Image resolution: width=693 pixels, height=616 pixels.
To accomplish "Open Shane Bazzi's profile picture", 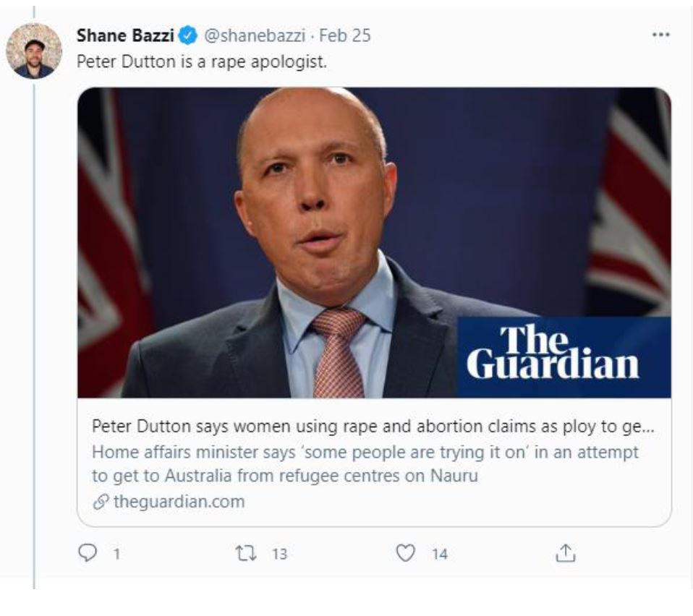I will 34,51.
